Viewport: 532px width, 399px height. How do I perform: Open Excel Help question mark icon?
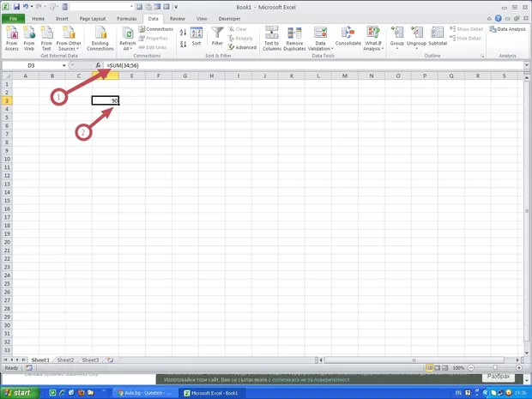[498, 19]
